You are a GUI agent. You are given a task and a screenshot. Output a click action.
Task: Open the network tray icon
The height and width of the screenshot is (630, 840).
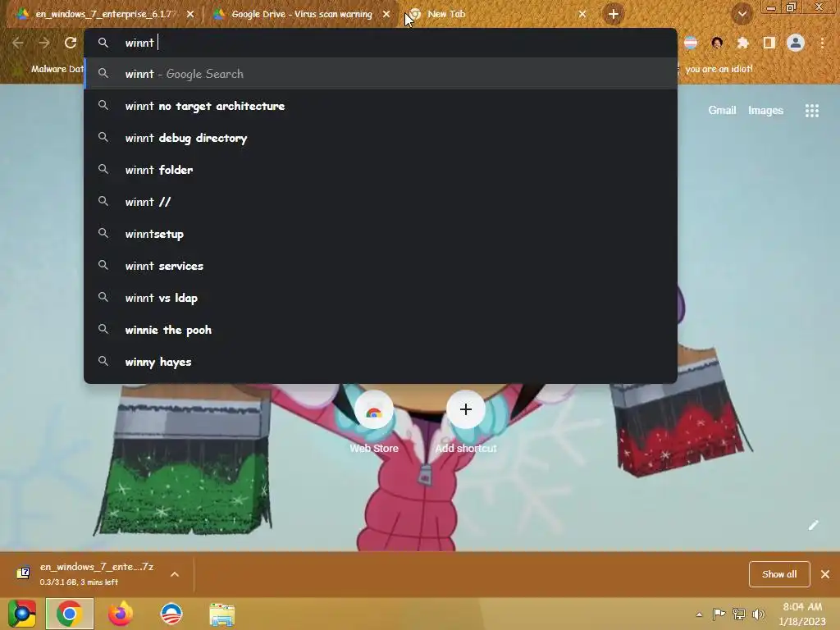pyautogui.click(x=739, y=614)
